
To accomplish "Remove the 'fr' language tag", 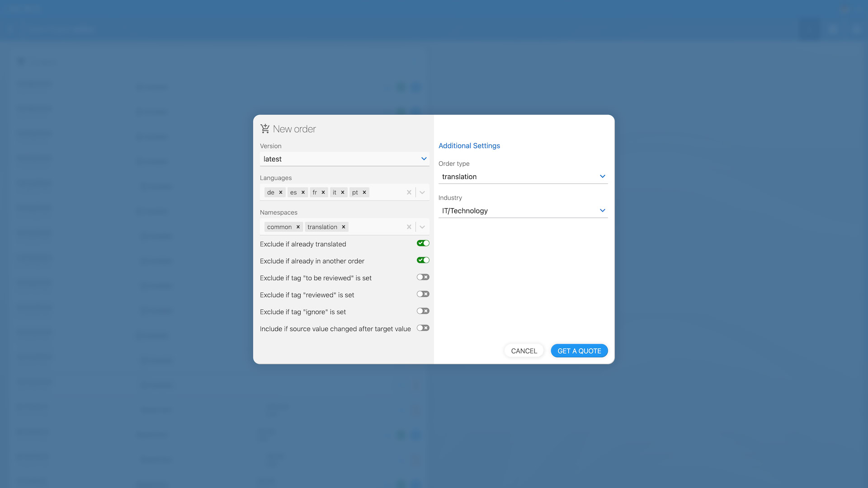I will [323, 192].
